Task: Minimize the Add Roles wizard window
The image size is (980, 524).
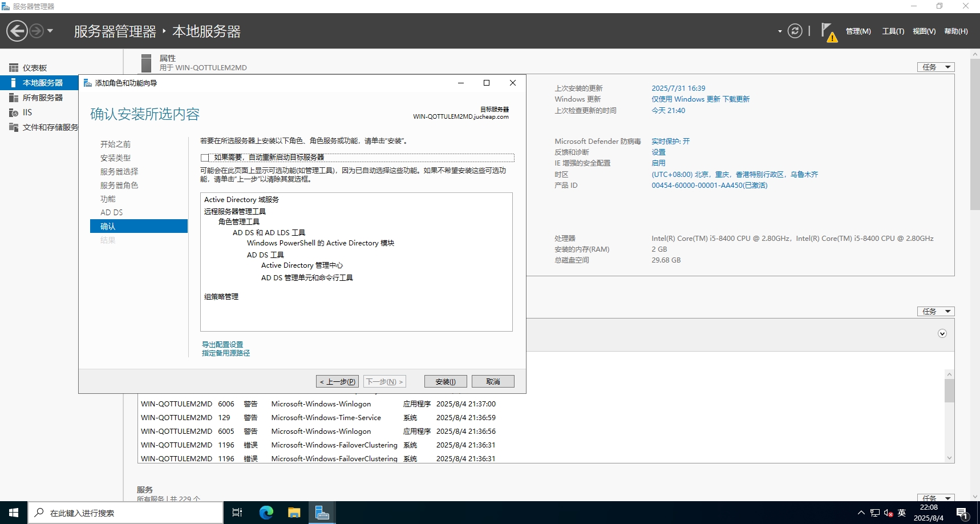Action: click(461, 83)
